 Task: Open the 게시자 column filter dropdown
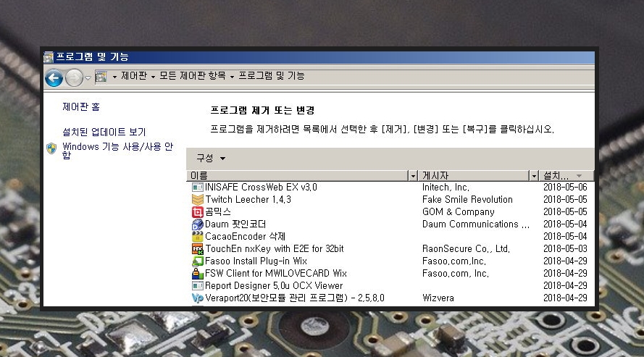coord(534,176)
